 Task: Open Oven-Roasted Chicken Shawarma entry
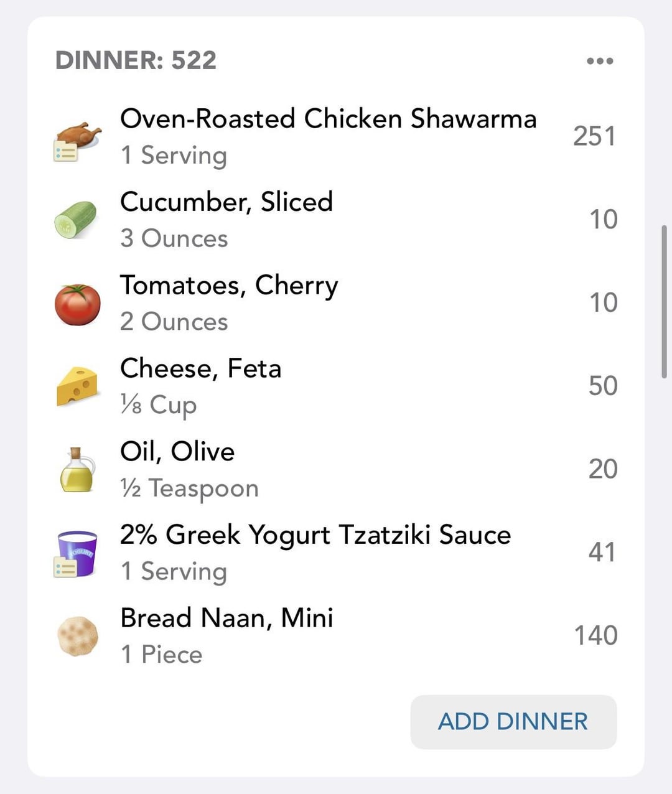(x=336, y=136)
